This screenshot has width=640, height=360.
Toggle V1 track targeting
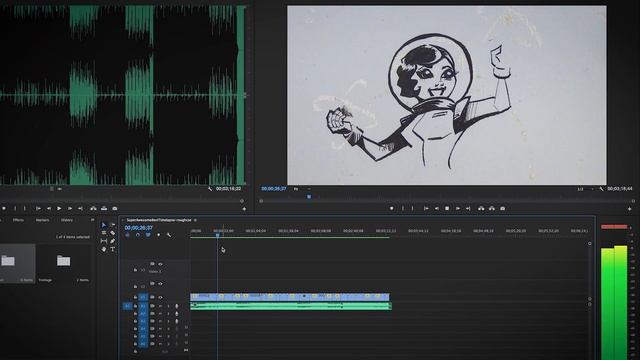click(x=143, y=297)
